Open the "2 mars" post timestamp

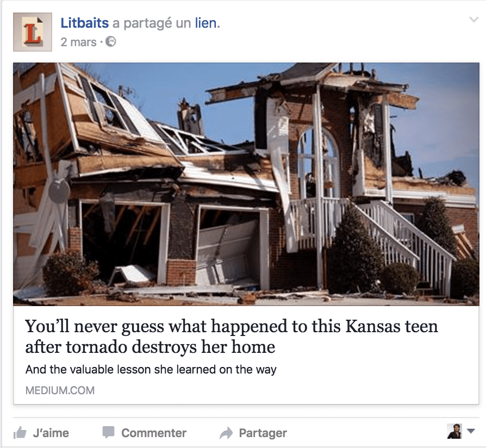pos(78,42)
